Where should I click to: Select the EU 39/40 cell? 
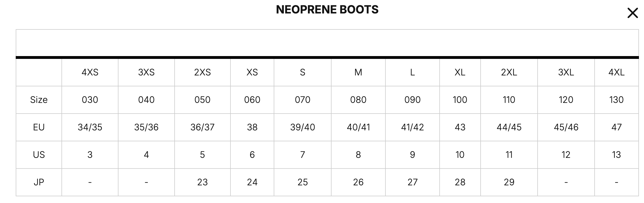pyautogui.click(x=303, y=127)
